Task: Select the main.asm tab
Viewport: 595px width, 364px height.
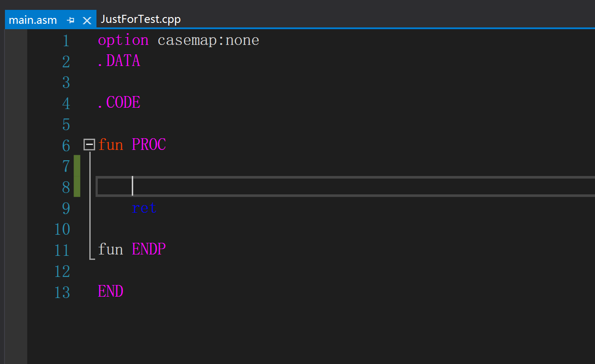Action: 34,19
